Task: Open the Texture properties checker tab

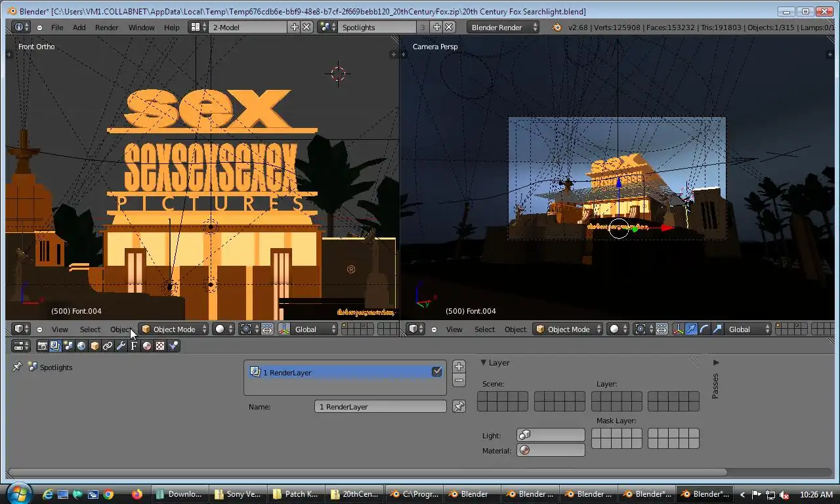Action: (x=160, y=346)
